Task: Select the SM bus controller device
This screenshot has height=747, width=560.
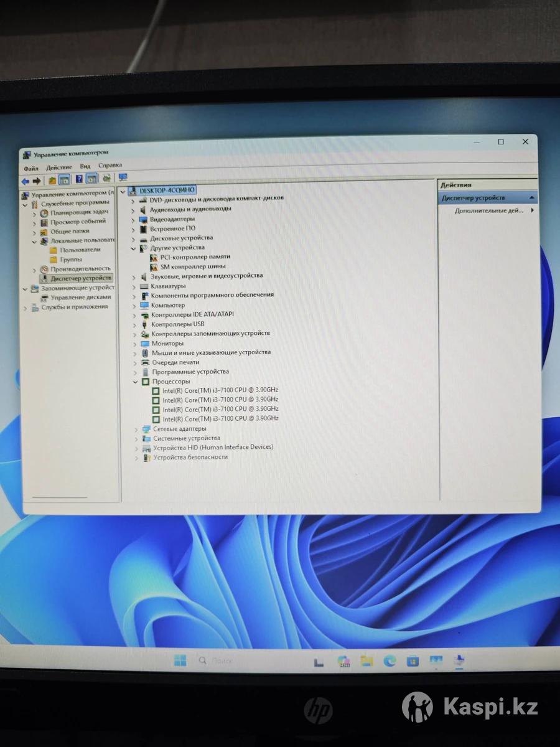Action: [x=193, y=266]
